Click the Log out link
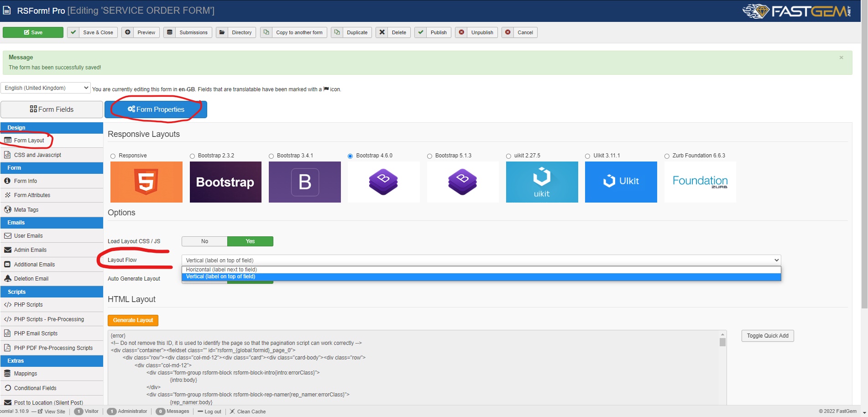This screenshot has height=417, width=868. (x=209, y=412)
